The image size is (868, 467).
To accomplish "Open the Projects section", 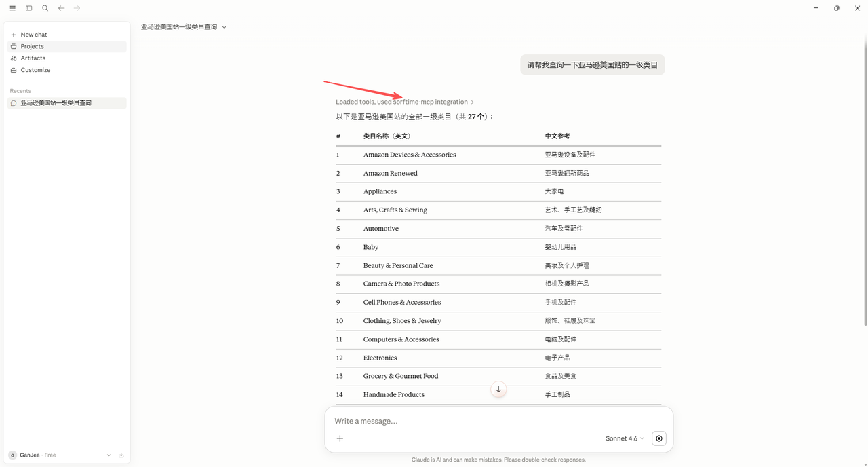I will pos(66,46).
